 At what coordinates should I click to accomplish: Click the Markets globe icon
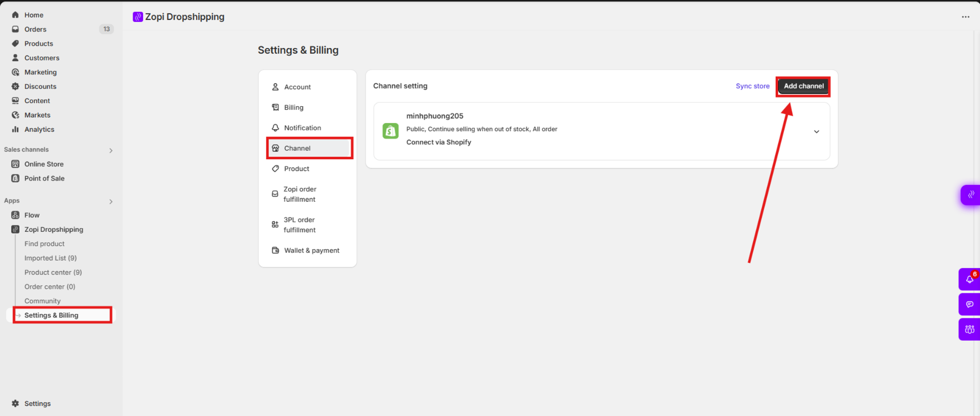(x=15, y=115)
